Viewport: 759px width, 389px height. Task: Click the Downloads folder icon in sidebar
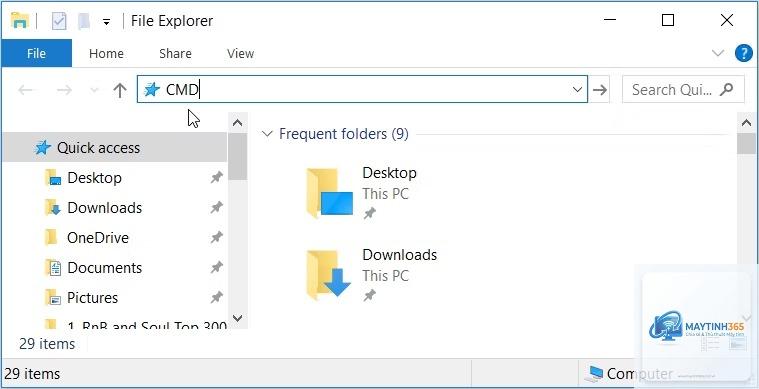(53, 208)
